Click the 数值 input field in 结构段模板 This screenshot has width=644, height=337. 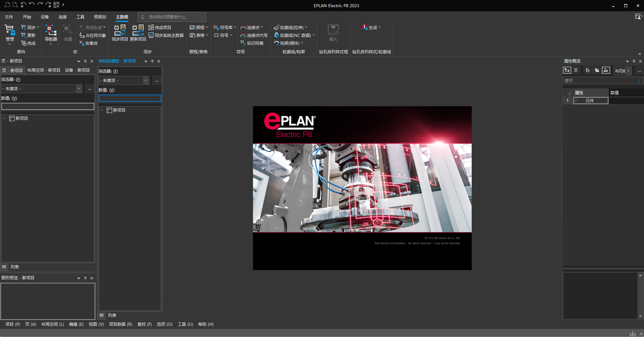click(x=130, y=98)
